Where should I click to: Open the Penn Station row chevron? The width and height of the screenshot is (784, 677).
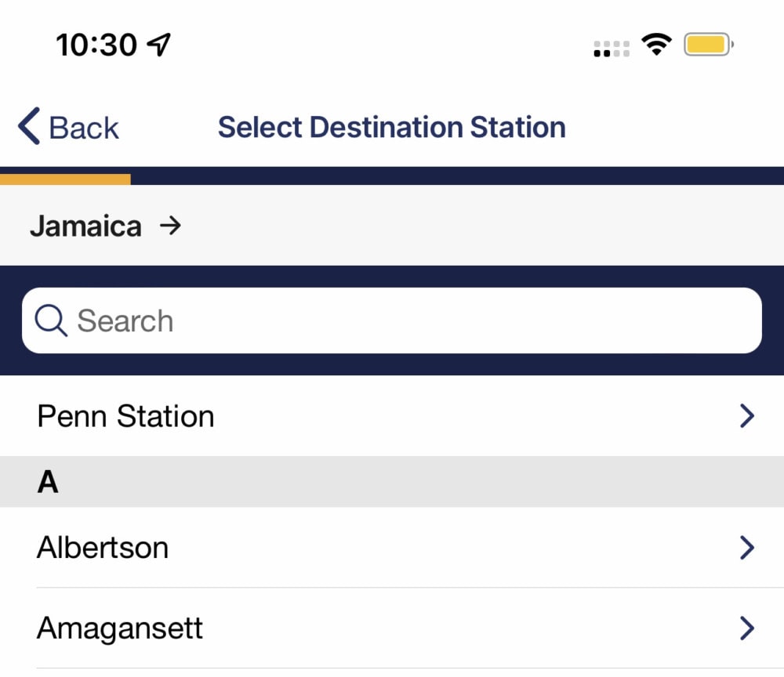click(x=747, y=416)
